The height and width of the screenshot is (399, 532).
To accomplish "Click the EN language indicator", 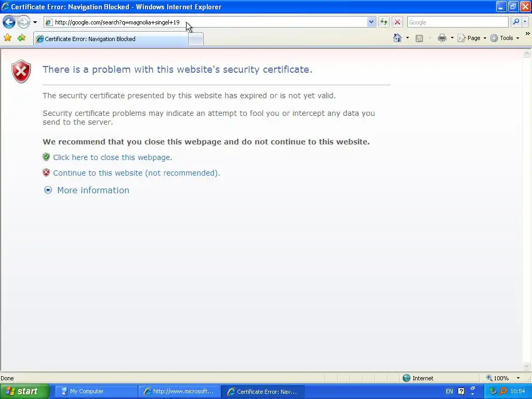I will click(449, 392).
